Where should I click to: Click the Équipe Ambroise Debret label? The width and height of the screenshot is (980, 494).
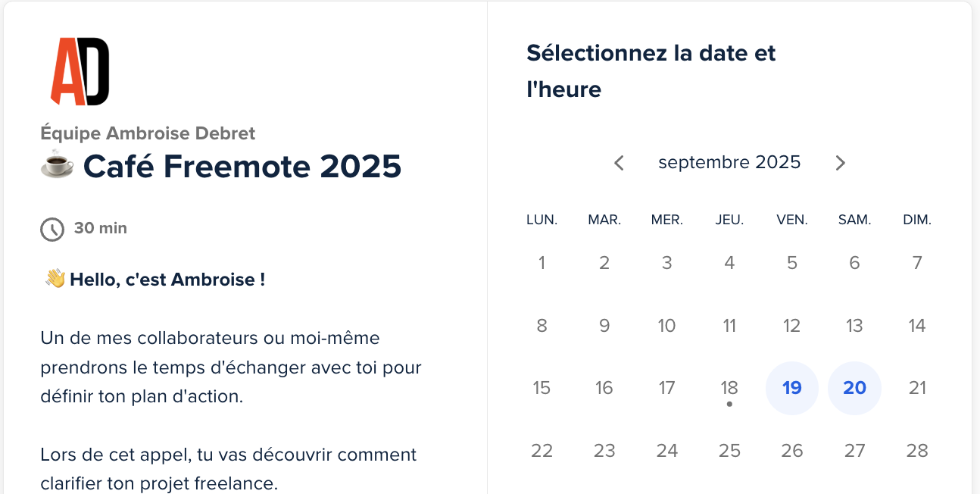click(x=148, y=133)
